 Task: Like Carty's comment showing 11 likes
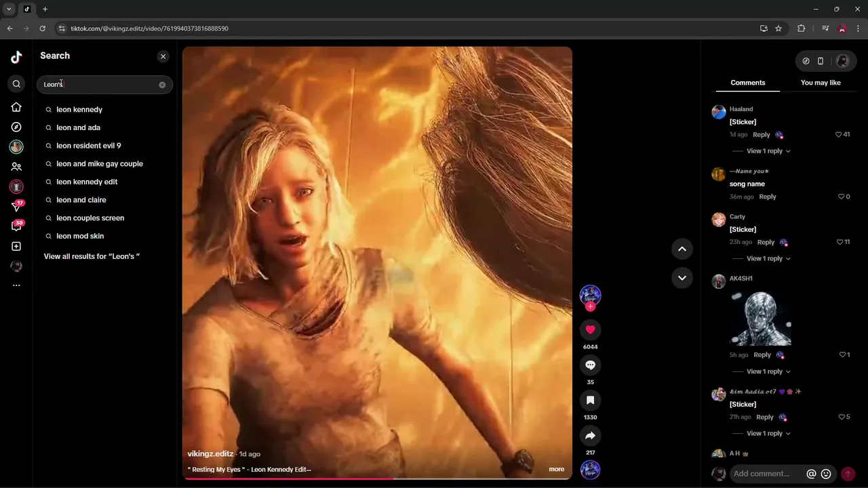tap(840, 243)
